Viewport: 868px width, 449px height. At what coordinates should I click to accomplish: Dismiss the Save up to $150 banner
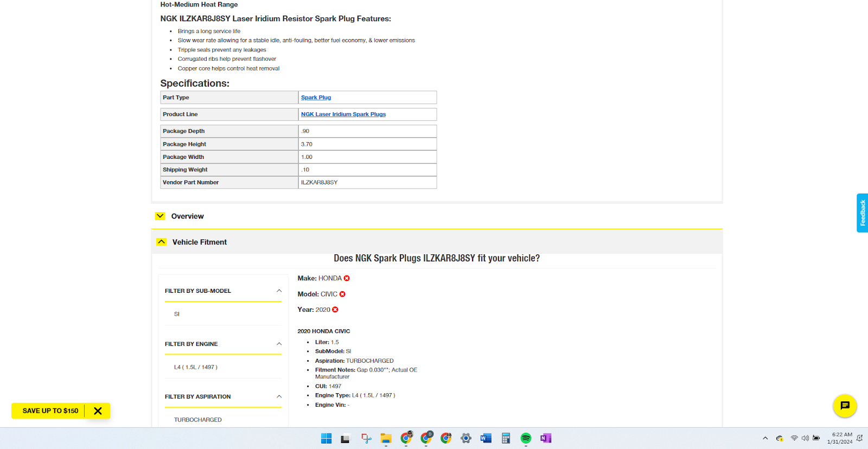[x=98, y=411]
